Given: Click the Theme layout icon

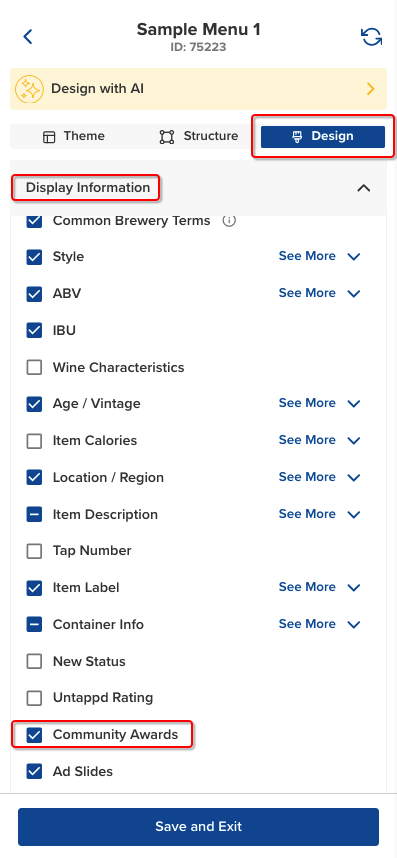Looking at the screenshot, I should pos(49,137).
